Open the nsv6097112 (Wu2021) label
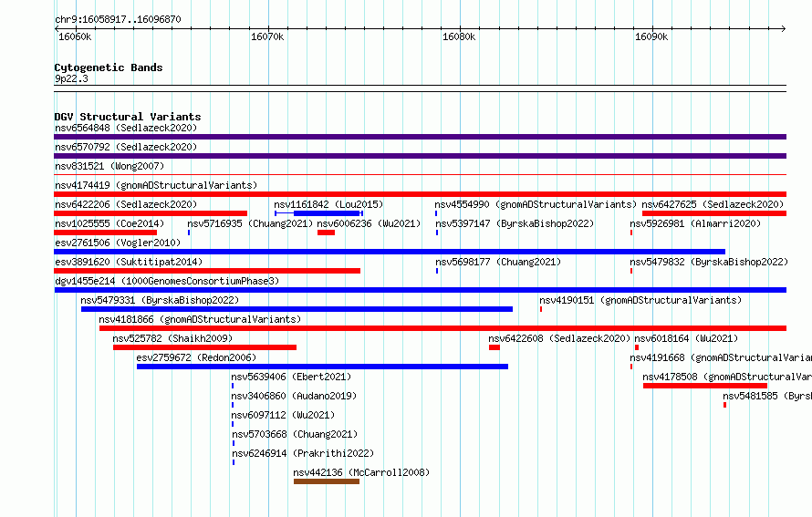Viewport: 812px width, 517px height. click(283, 415)
